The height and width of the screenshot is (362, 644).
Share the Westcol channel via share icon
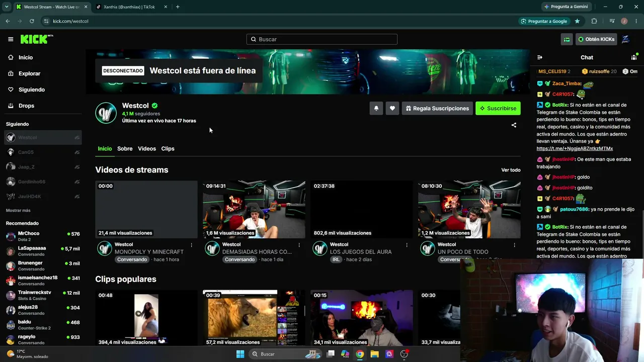(x=514, y=125)
